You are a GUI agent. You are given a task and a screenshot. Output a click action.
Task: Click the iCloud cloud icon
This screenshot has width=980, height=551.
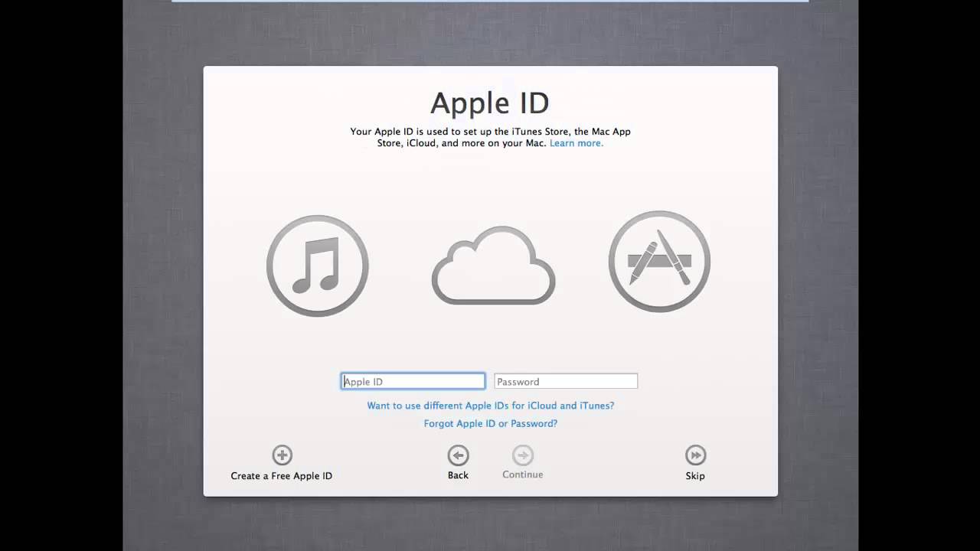[x=493, y=266]
